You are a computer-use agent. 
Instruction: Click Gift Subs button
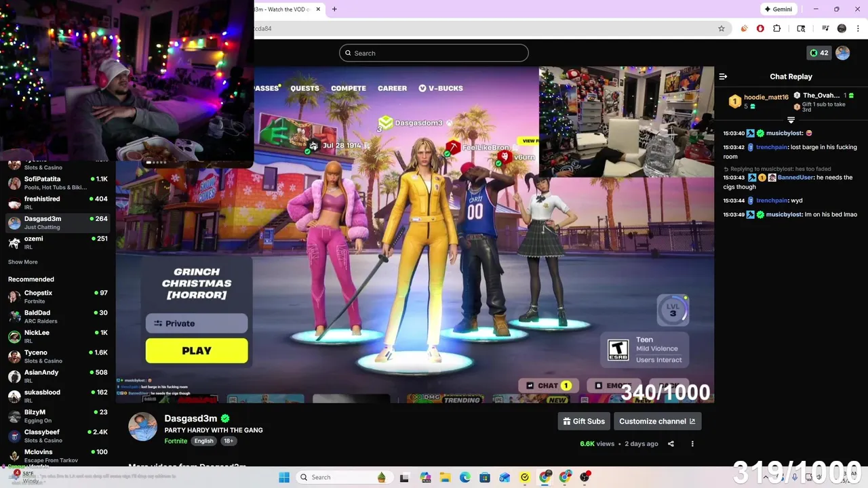583,421
